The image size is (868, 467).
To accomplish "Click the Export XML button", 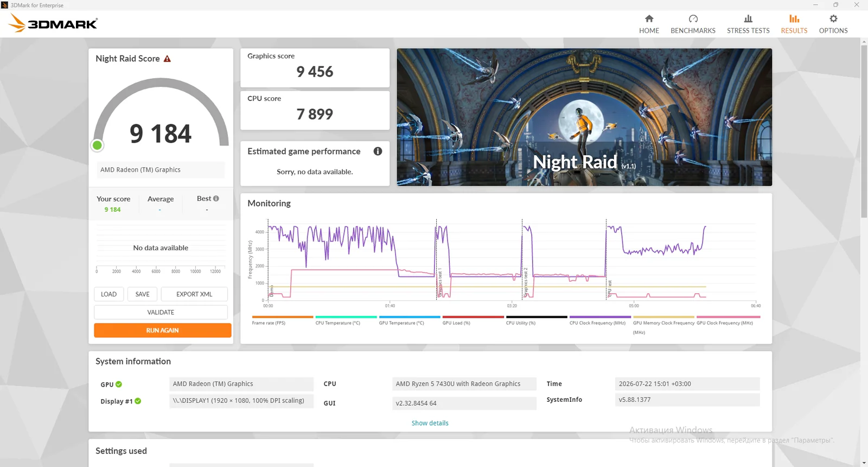I will tap(194, 294).
